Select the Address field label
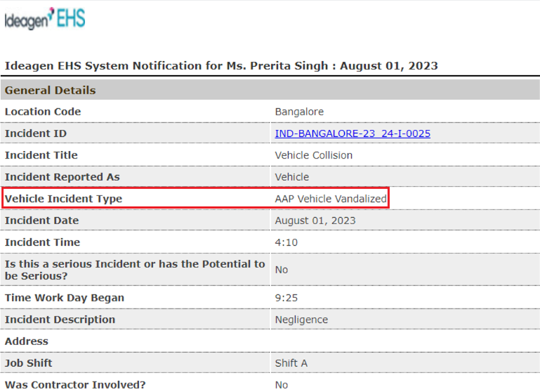Viewport: 540px width, 392px height. coord(27,341)
